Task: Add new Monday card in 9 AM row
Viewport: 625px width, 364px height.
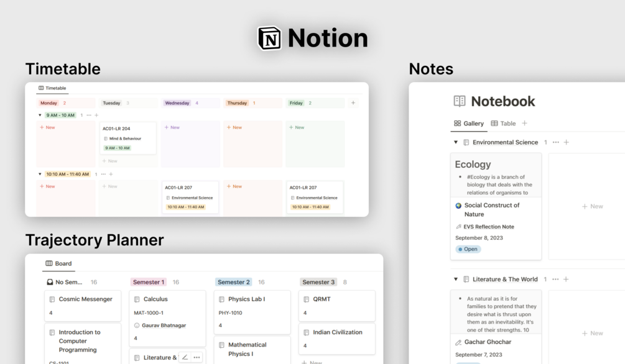Action: [x=47, y=127]
